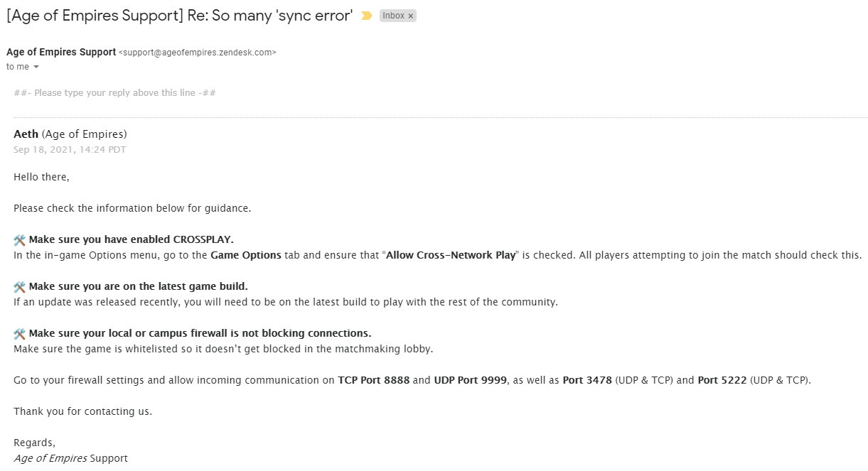
Task: Click the support@ageofempires.zendesk.com address
Action: [198, 53]
